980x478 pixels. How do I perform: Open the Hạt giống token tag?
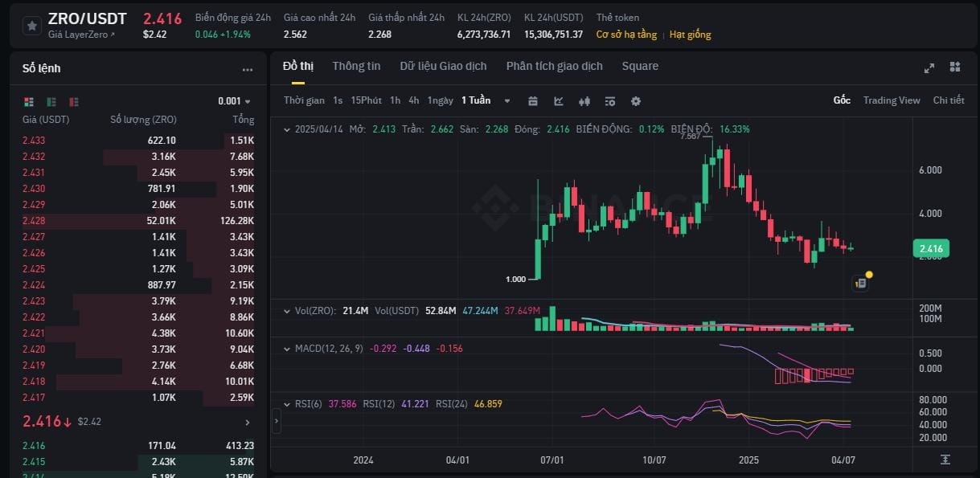pyautogui.click(x=690, y=35)
